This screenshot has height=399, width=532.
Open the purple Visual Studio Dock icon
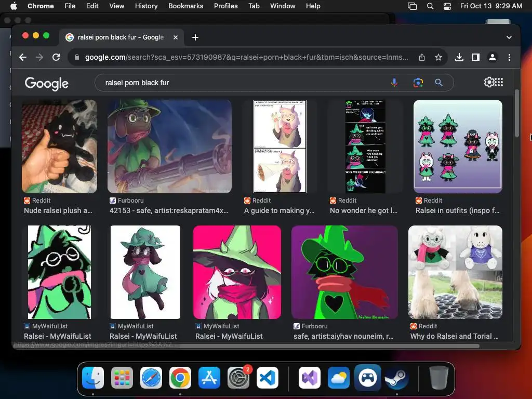[x=310, y=378]
